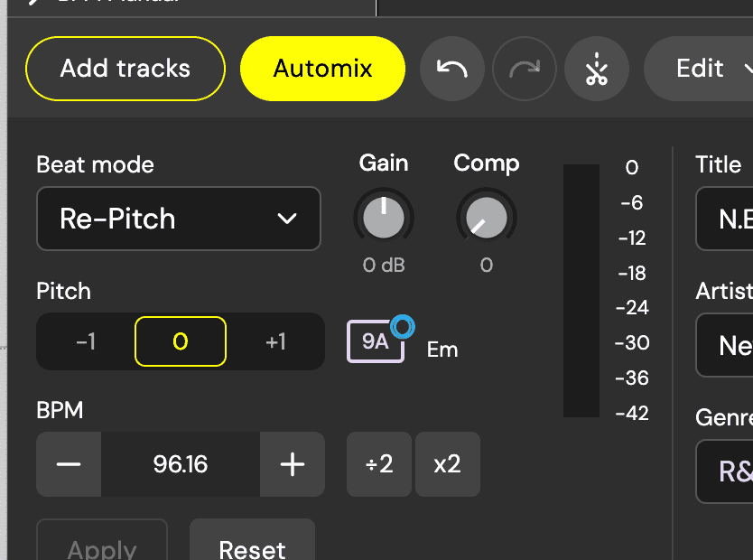Image resolution: width=753 pixels, height=560 pixels.
Task: Open the Genre field showing R&
Action: pos(731,471)
